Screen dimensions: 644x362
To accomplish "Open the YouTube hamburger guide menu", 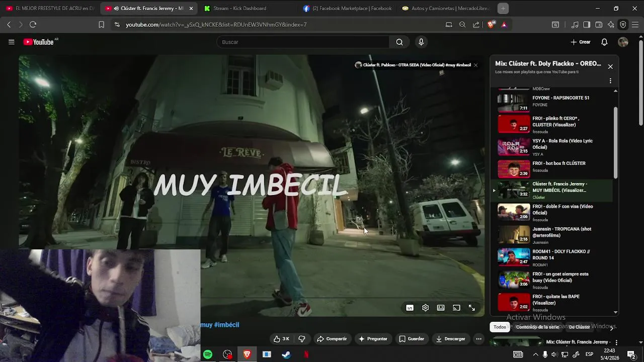I will [11, 42].
